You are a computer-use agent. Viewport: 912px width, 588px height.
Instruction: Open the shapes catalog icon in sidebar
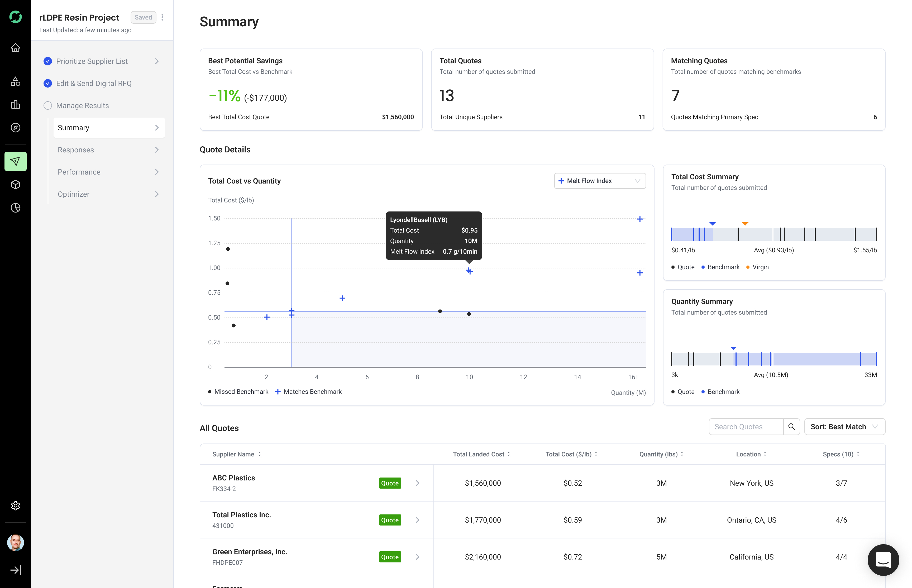tap(15, 81)
